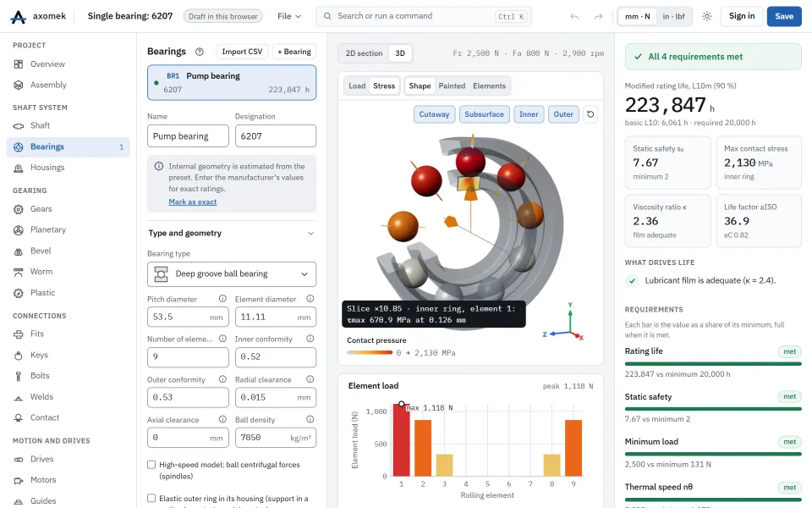Open Gears from the sidebar icon

point(19,209)
